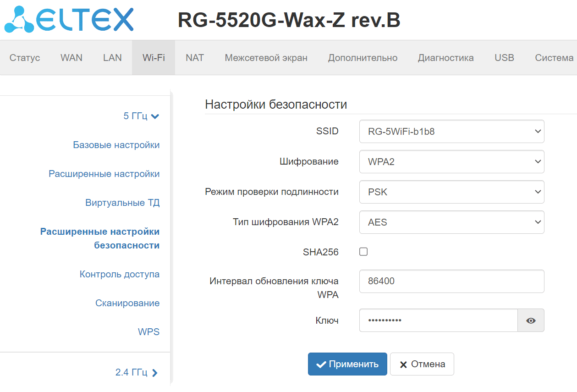This screenshot has height=392, width=577.
Task: Open the Режим проверки подлинности dropdown
Action: pos(451,192)
